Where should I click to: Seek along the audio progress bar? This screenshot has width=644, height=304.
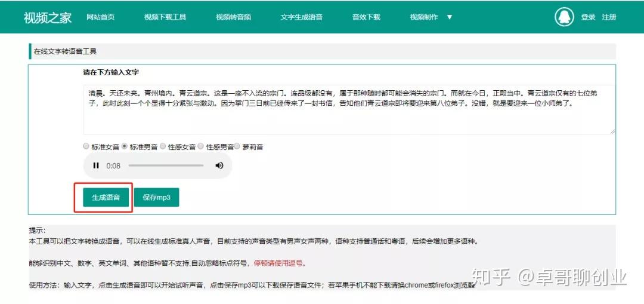click(x=166, y=165)
